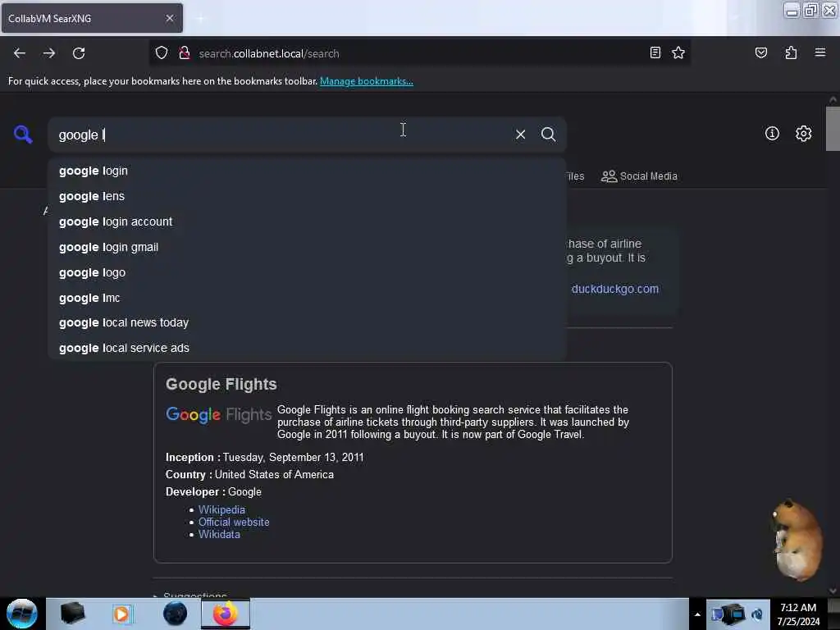The image size is (840, 630).
Task: Choose suggestion "google login gmail"
Action: coord(307,247)
